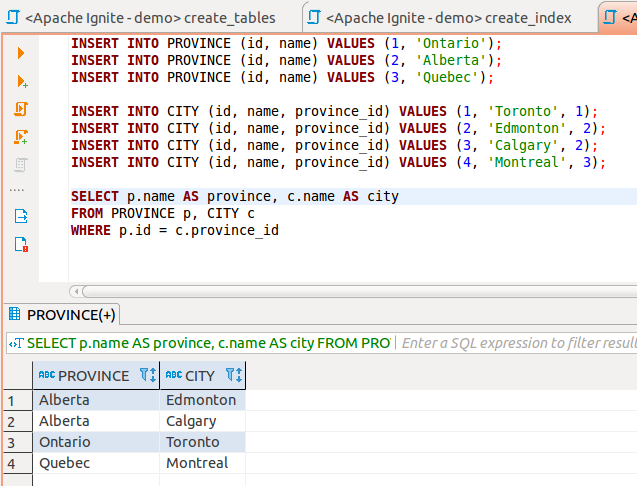Click SQL script icon on create_tables tab
The width and height of the screenshot is (637, 486).
click(x=13, y=17)
